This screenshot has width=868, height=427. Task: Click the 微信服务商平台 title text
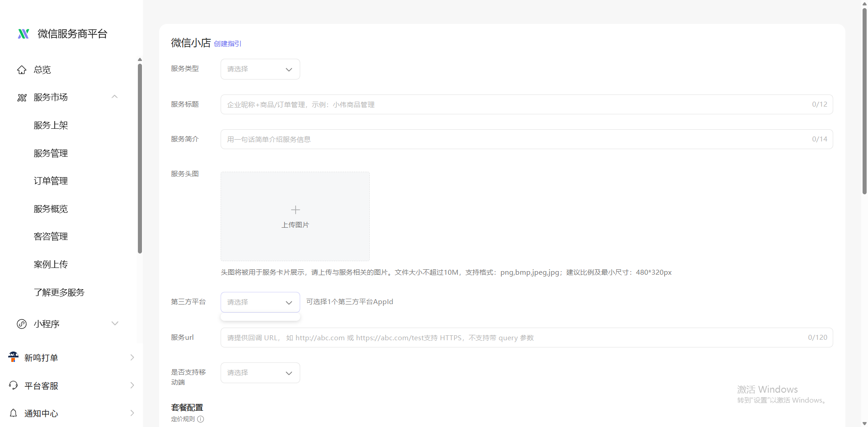pyautogui.click(x=73, y=34)
